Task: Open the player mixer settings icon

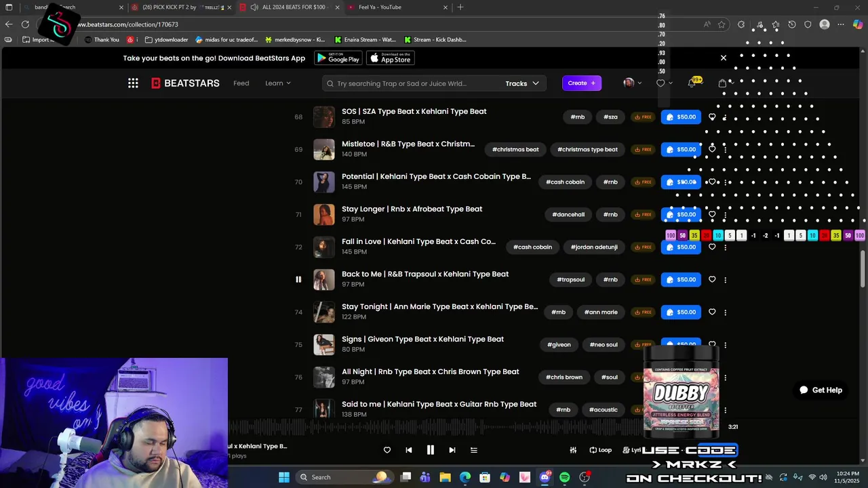Action: pyautogui.click(x=573, y=450)
